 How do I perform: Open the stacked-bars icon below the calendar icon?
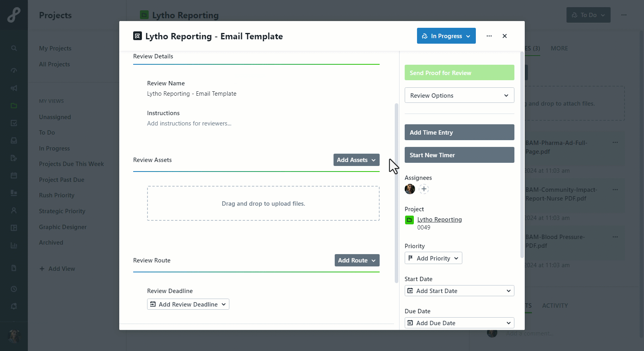point(14,193)
